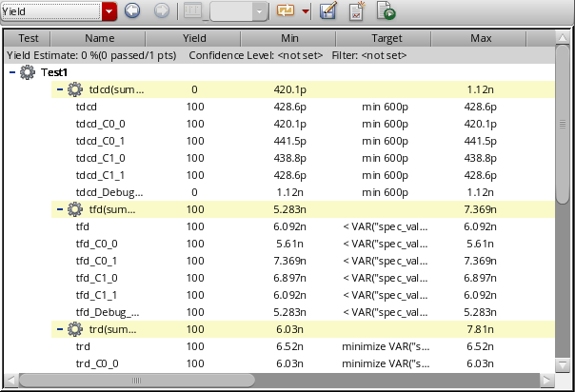Click the back navigation arrow icon
The height and width of the screenshot is (392, 575).
pos(133,11)
